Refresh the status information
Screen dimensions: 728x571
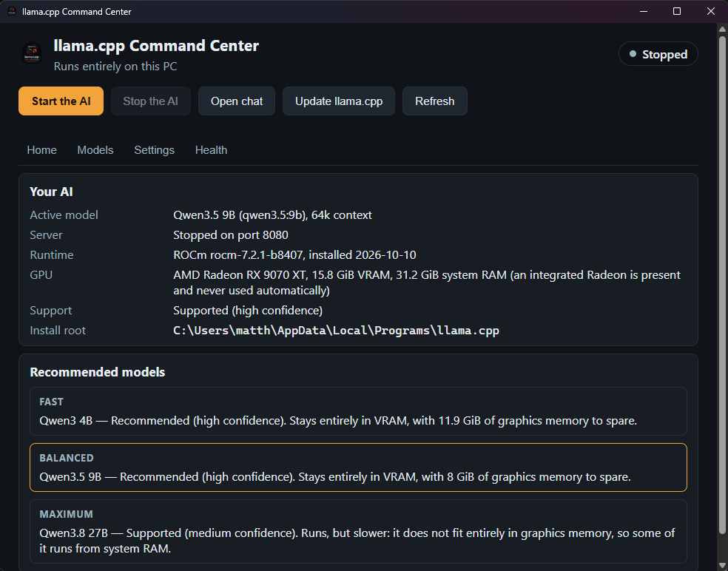pyautogui.click(x=434, y=101)
